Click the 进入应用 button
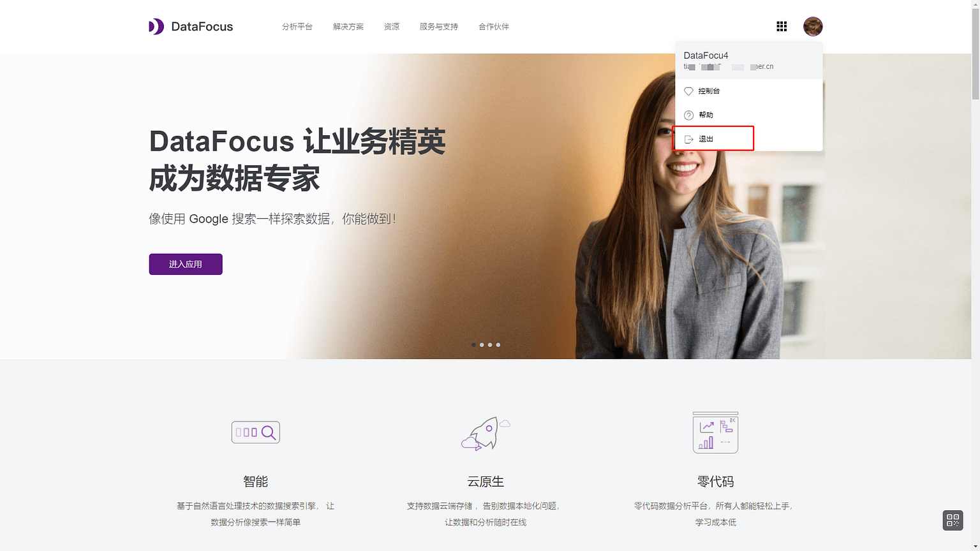The width and height of the screenshot is (980, 551). pyautogui.click(x=186, y=264)
